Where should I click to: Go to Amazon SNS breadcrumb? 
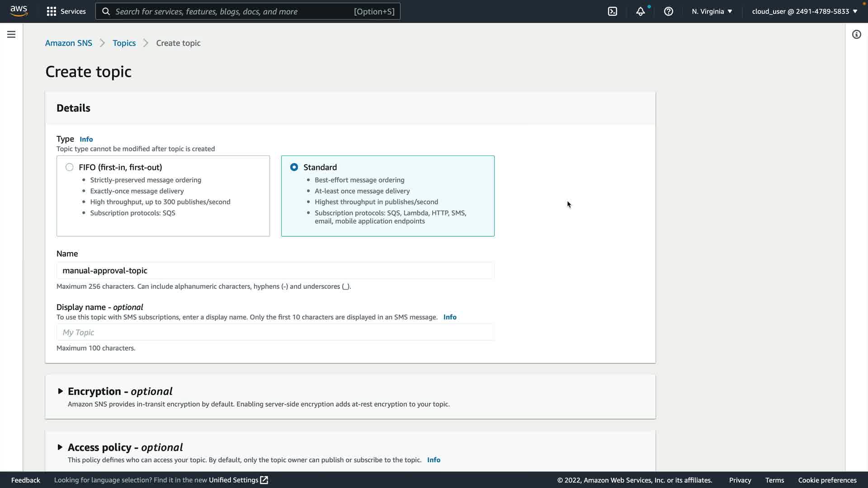69,43
